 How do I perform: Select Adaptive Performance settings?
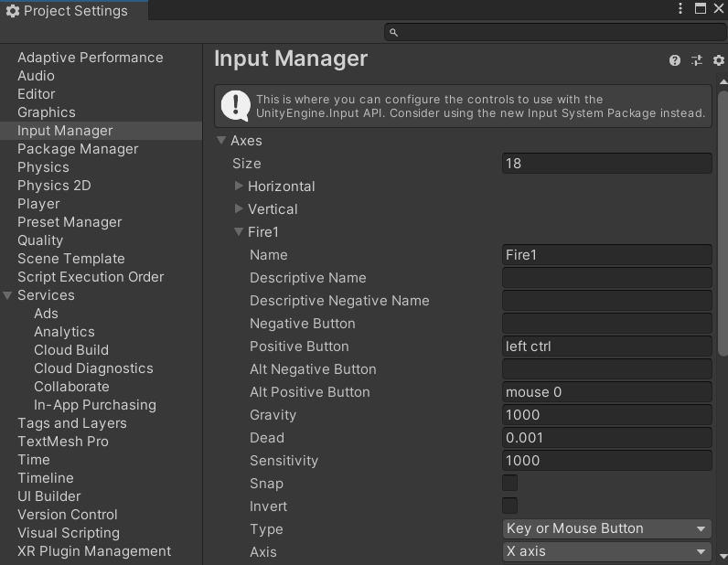coord(91,58)
